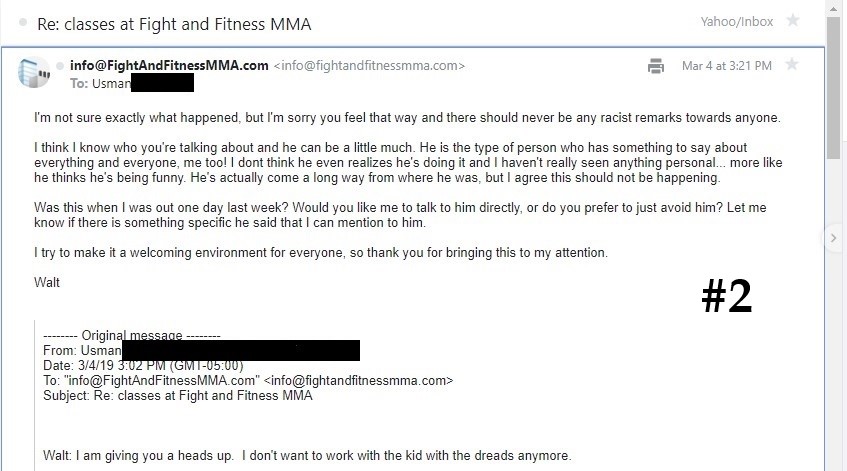
Task: Open quoted <info@fightandfitnessmma.com> link in original message
Action: coord(359,380)
